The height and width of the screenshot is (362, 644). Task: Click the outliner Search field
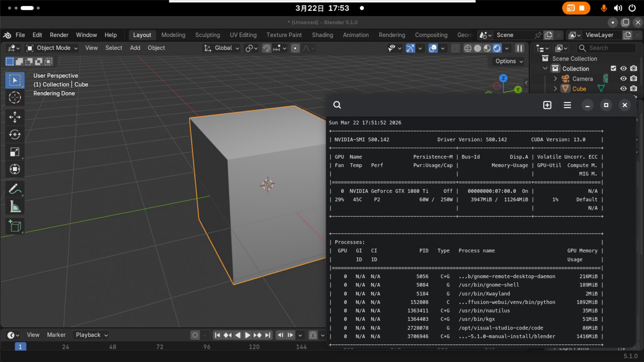coord(607,48)
